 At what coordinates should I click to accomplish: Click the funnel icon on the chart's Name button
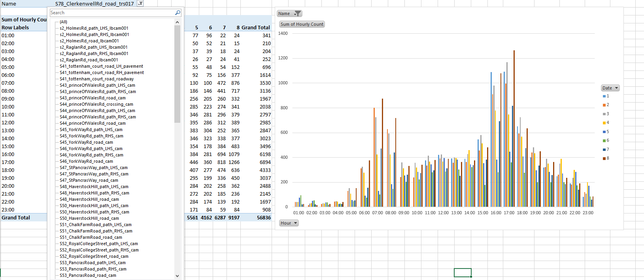coord(298,13)
